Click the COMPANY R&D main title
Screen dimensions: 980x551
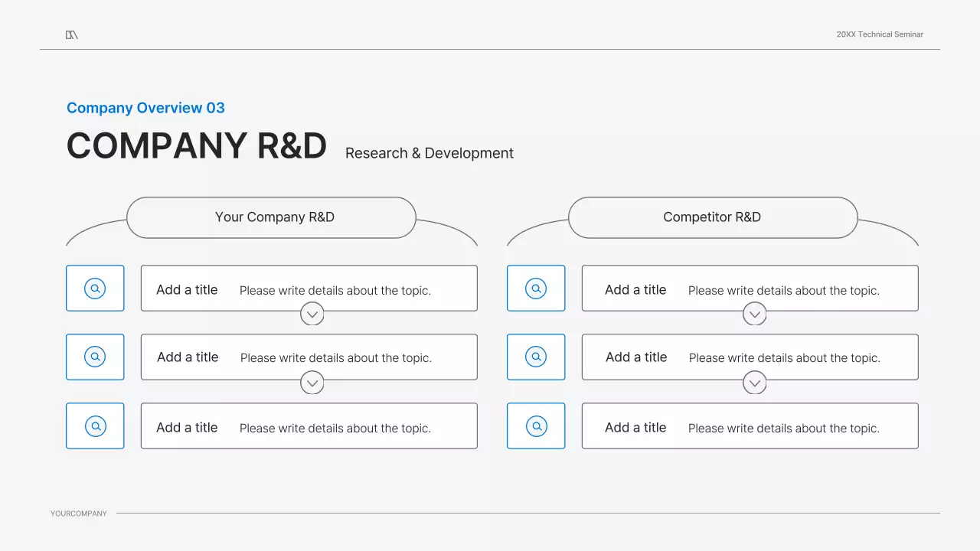click(x=197, y=145)
